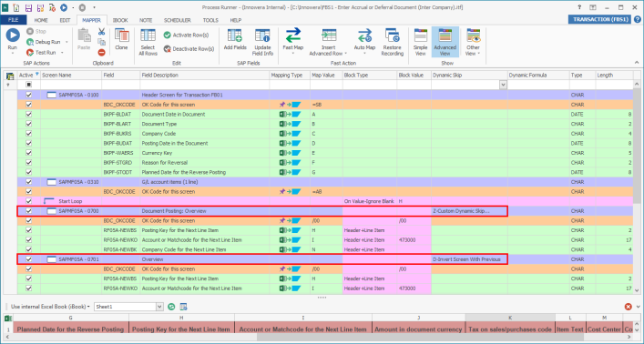Open the Other View dropdown
The width and height of the screenshot is (644, 344).
[473, 42]
